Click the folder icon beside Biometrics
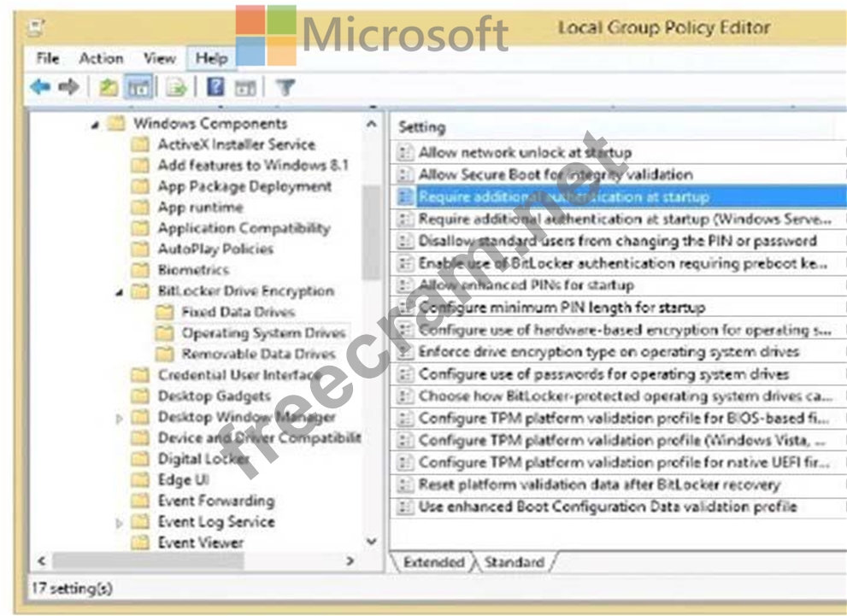Image resolution: width=847 pixels, height=616 pixels. [140, 270]
